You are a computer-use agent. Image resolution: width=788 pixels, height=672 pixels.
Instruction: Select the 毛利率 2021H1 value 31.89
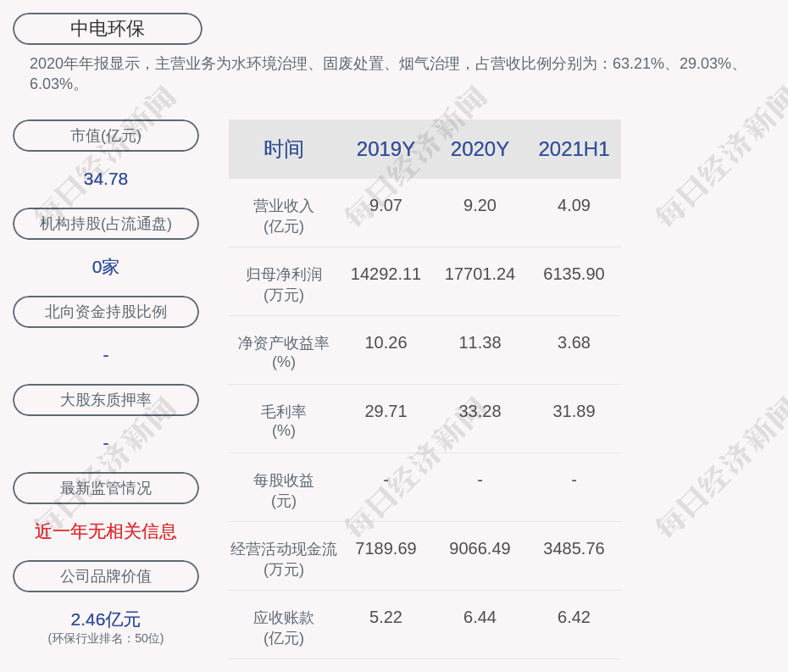pos(574,412)
